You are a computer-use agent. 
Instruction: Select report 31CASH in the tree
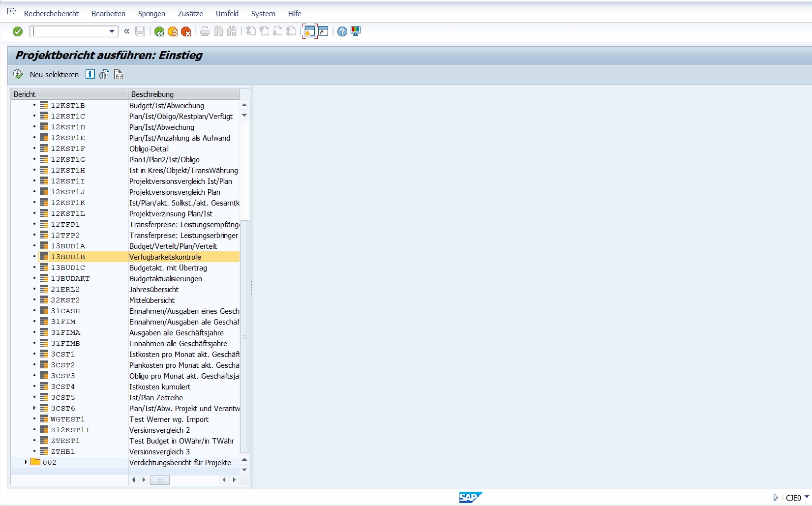click(65, 311)
